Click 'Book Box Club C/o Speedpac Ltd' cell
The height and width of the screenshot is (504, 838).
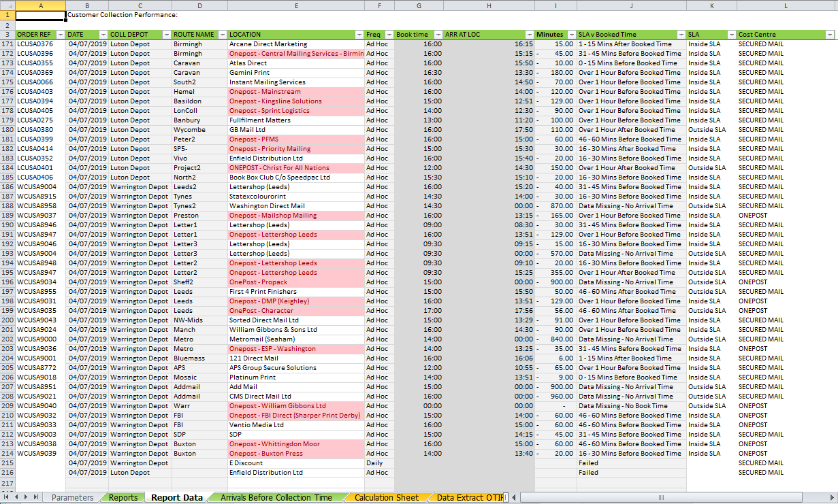[x=296, y=178]
